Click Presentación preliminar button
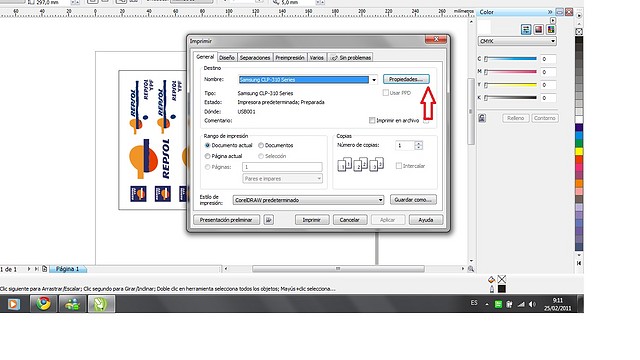Image resolution: width=640 pixels, height=360 pixels. click(x=226, y=220)
